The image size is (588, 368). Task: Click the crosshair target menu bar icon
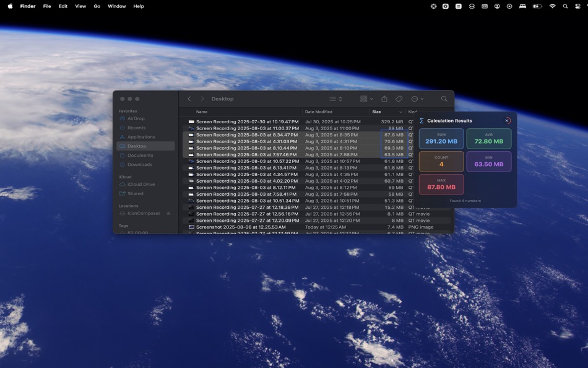pos(433,6)
